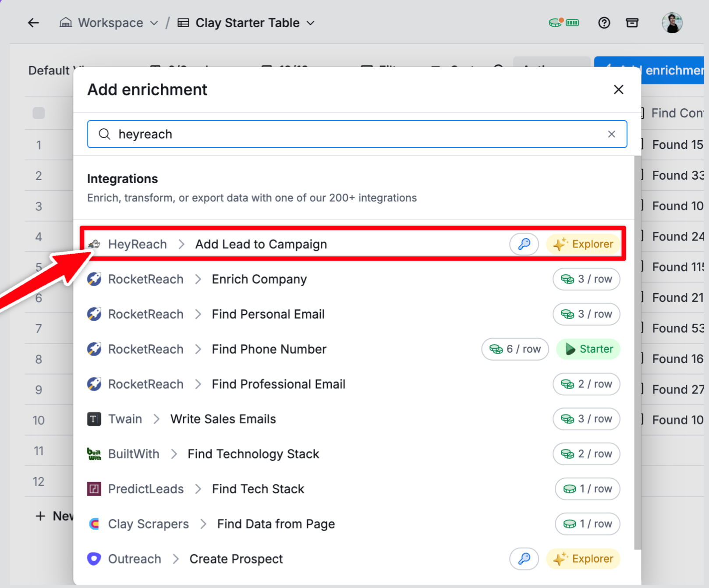Click 1 / row cost on Clay Scrapers row
The width and height of the screenshot is (709, 588).
pyautogui.click(x=587, y=524)
